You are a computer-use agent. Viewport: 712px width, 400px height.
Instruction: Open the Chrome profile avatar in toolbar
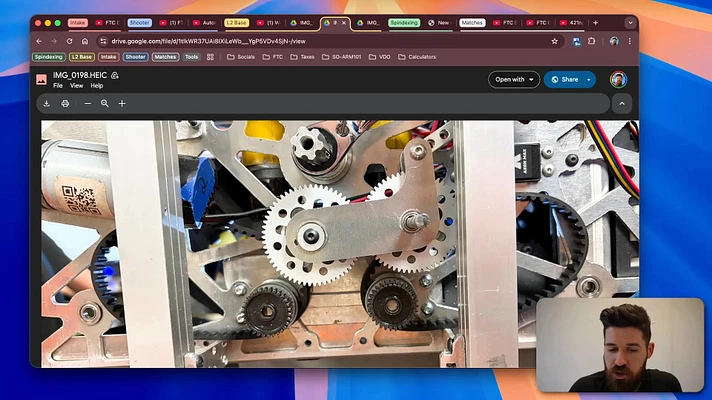614,41
